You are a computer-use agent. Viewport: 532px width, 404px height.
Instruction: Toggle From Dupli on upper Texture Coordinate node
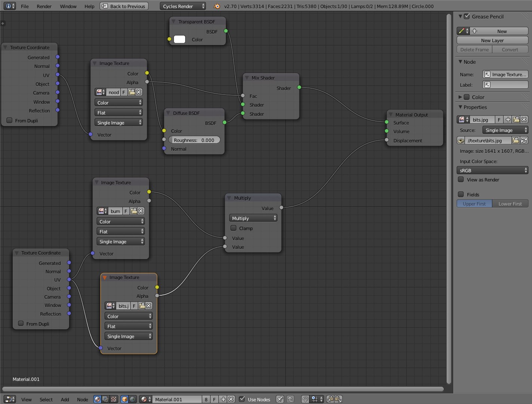pos(9,120)
